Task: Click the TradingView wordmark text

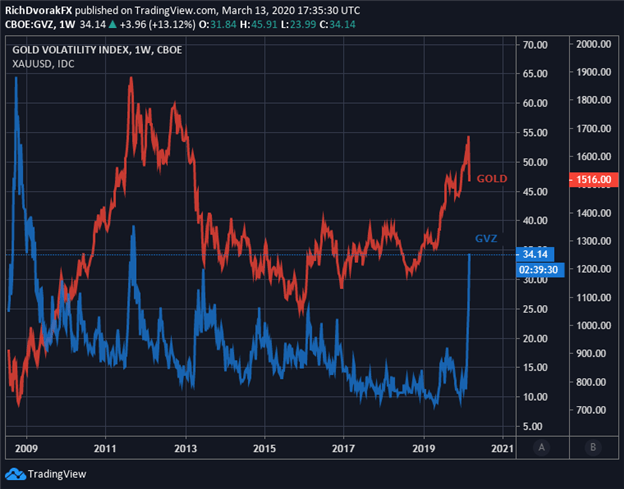Action: [57, 474]
